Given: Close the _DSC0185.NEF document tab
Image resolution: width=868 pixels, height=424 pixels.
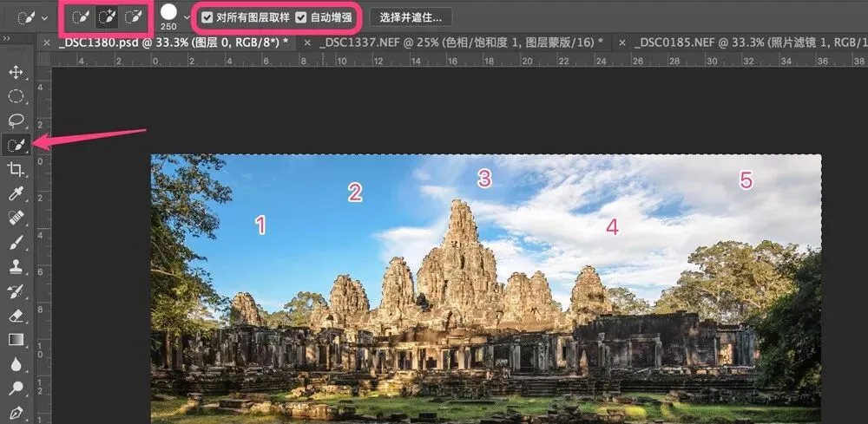Looking at the screenshot, I should [x=622, y=42].
